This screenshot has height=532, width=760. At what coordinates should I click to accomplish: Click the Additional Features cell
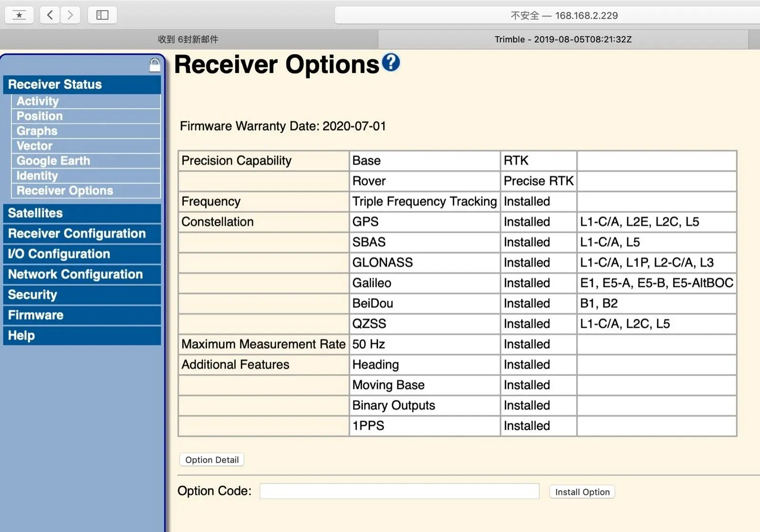coord(264,365)
